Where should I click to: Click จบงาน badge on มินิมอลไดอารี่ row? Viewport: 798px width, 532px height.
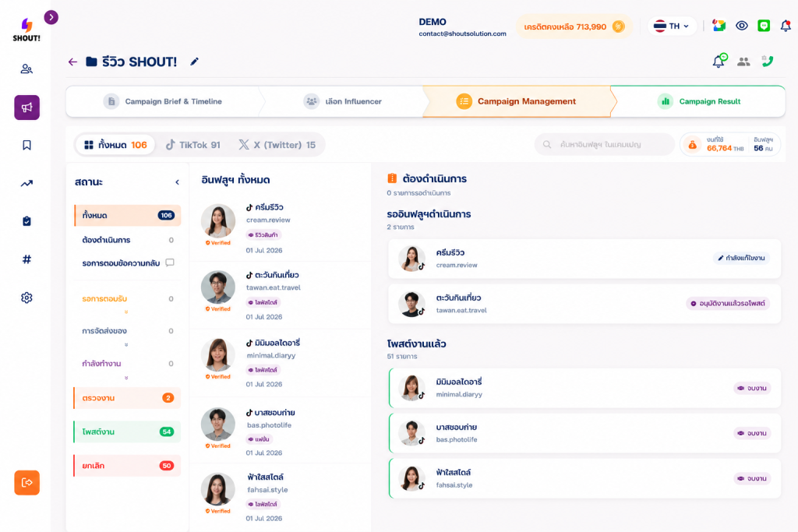(752, 388)
